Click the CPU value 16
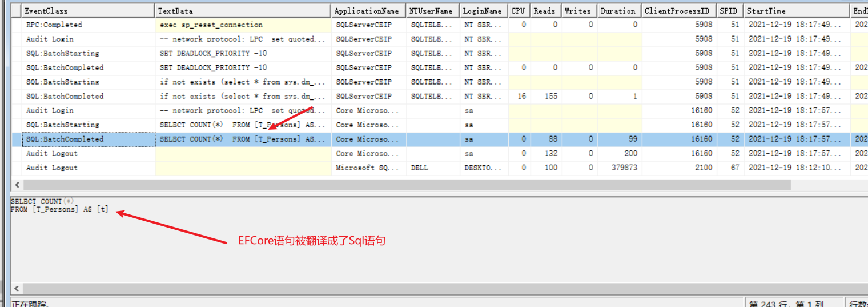The image size is (868, 307). coord(522,97)
